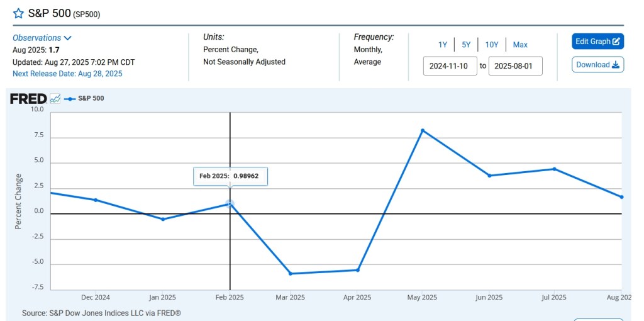Select the 10Y date range
The height and width of the screenshot is (321, 644).
[492, 45]
